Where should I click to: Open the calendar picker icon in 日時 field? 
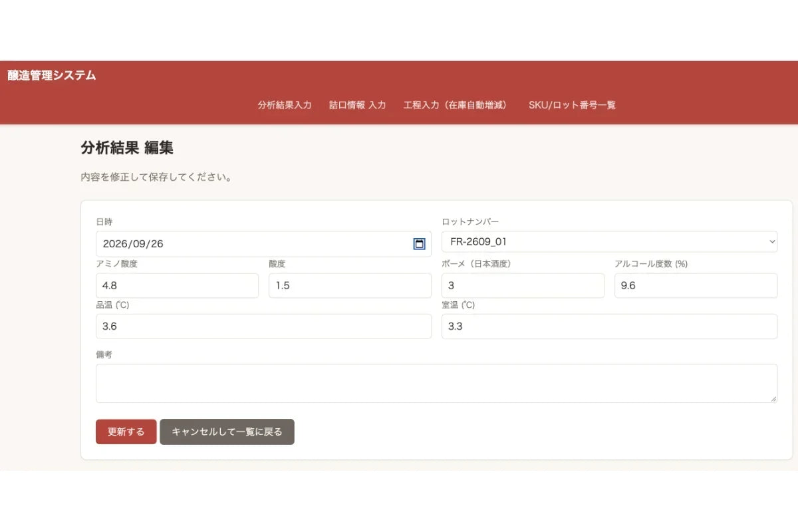(419, 244)
